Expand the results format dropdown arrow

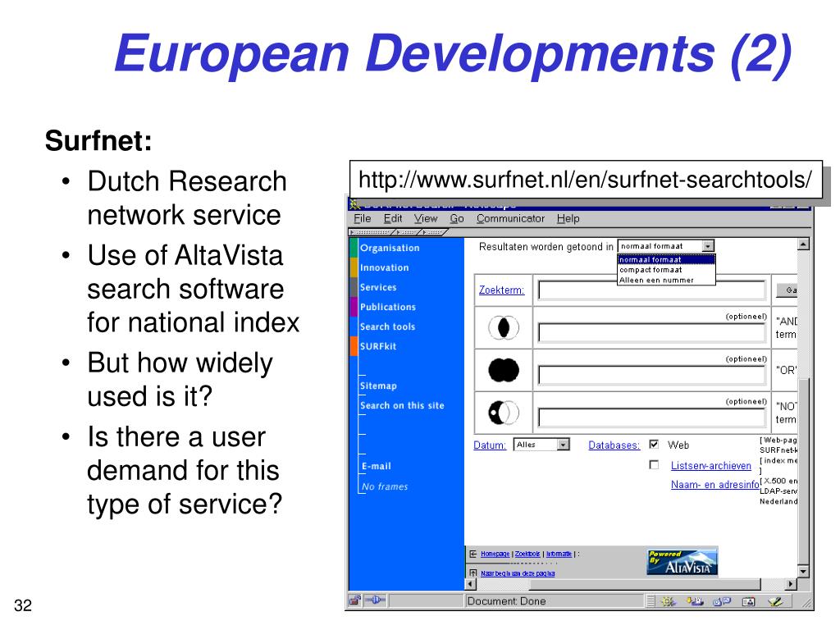click(x=708, y=246)
